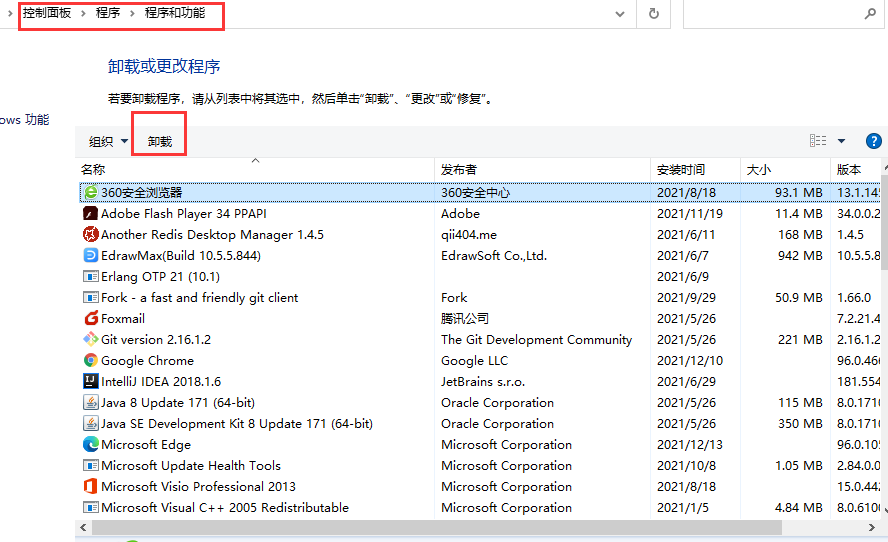Click the change view layout icon
This screenshot has width=888, height=542.
(x=818, y=140)
